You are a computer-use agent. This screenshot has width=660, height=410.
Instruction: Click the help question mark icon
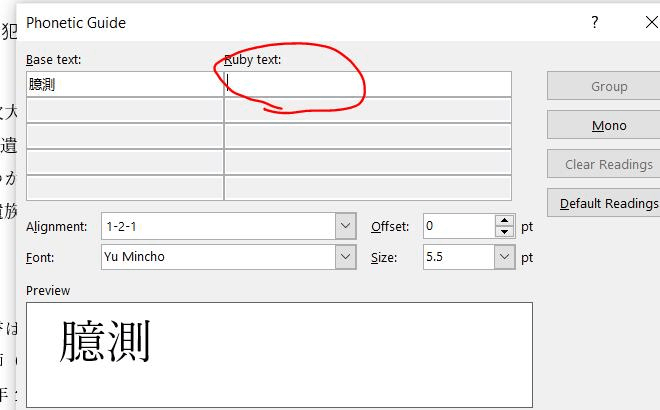[594, 22]
